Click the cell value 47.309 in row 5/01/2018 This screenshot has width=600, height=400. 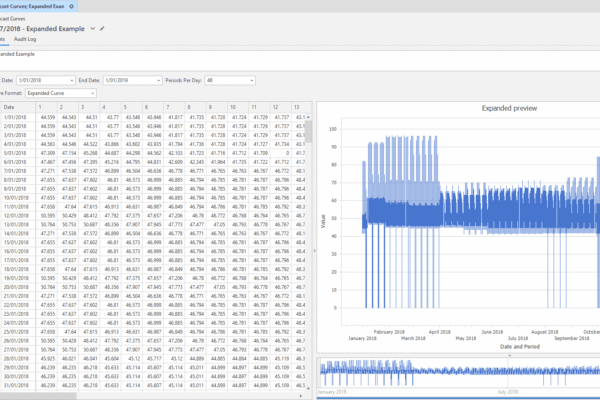coord(48,153)
